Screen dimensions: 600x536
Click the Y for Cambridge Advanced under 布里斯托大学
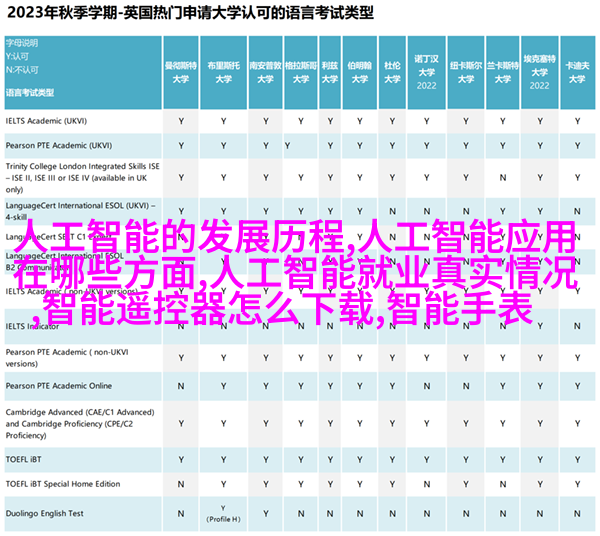point(223,424)
